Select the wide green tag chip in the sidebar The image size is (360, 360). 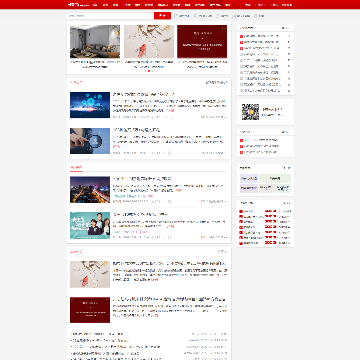tap(275, 178)
